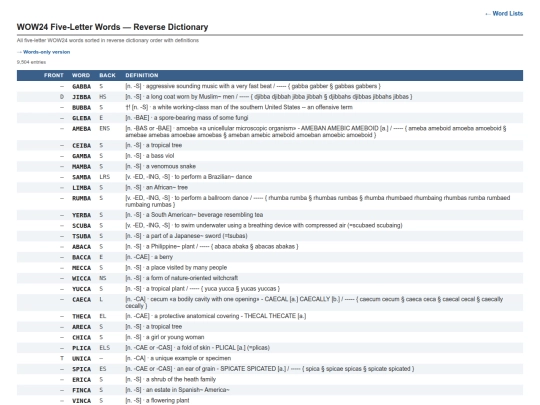Viewport: 540px width, 405px height.
Task: Select the word LIMBA
Action: (x=82, y=188)
